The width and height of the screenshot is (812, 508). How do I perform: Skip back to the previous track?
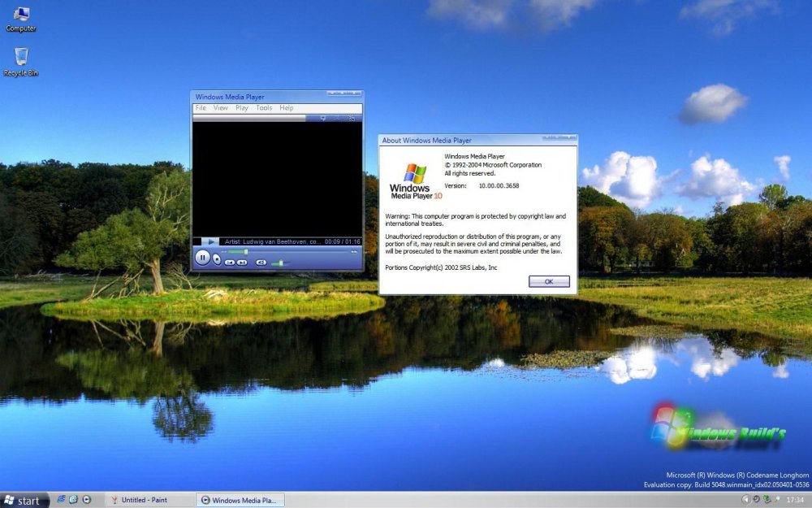pyautogui.click(x=231, y=263)
